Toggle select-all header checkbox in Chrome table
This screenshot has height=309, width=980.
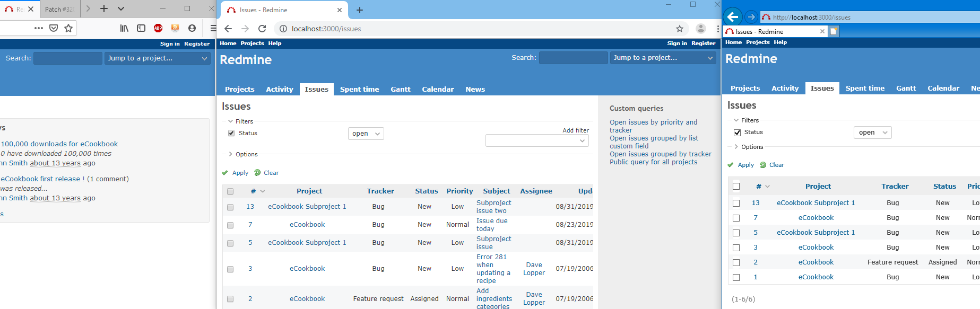[230, 191]
